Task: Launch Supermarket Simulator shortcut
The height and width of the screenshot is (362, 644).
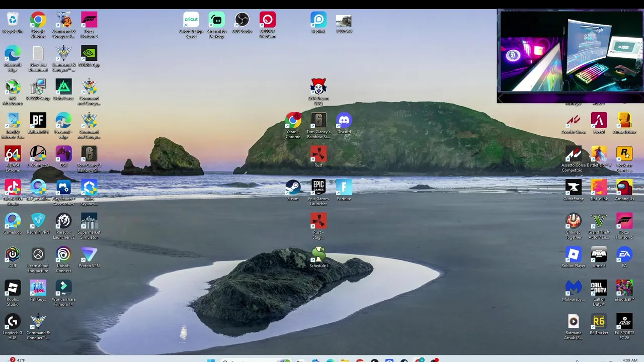Action: coord(89,226)
